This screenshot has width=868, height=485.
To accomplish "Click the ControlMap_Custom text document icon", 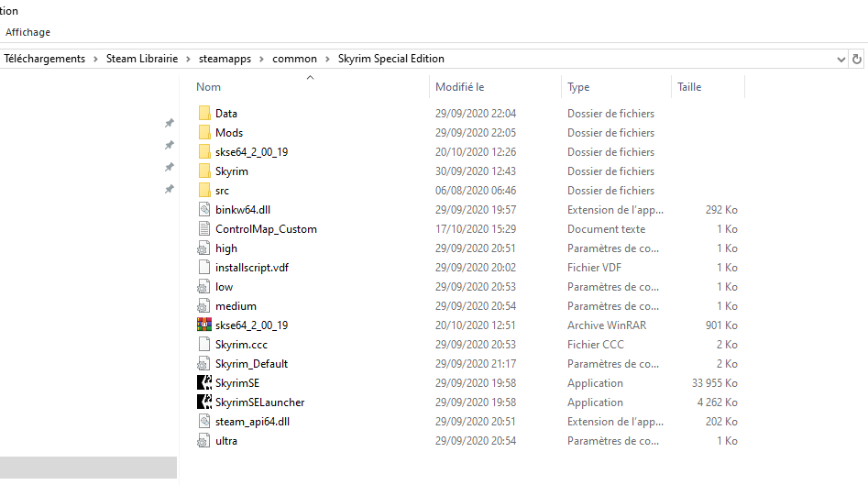I will click(x=204, y=228).
